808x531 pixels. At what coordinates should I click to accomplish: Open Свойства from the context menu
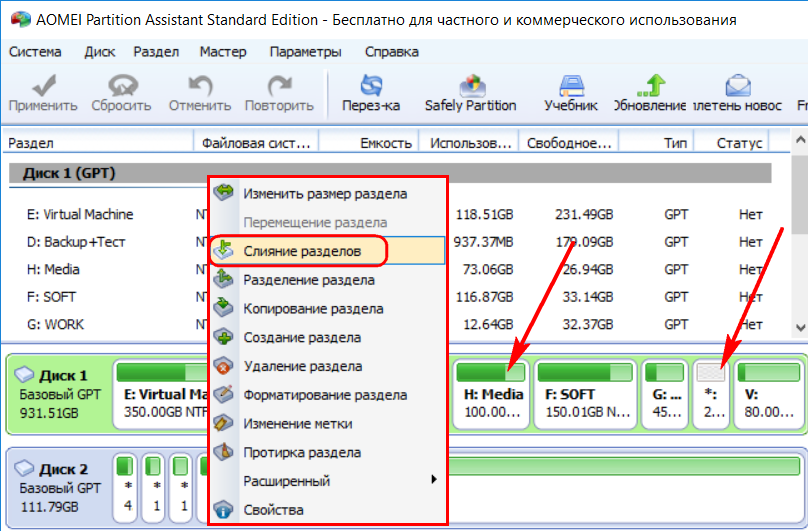[273, 510]
